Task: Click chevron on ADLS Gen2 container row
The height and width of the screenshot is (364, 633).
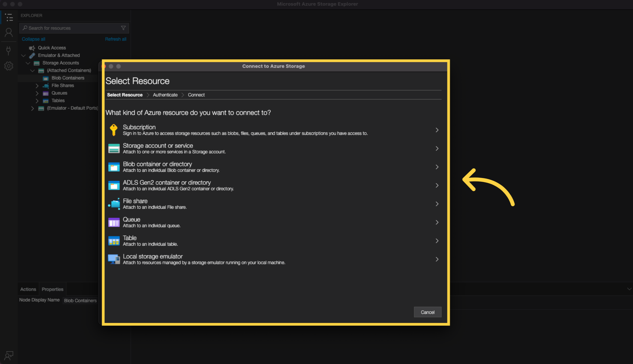Action: coord(437,185)
